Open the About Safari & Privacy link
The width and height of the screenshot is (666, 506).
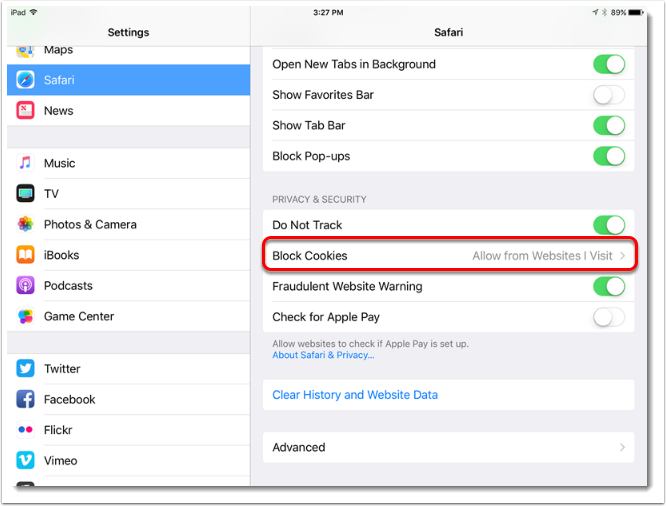tap(323, 355)
